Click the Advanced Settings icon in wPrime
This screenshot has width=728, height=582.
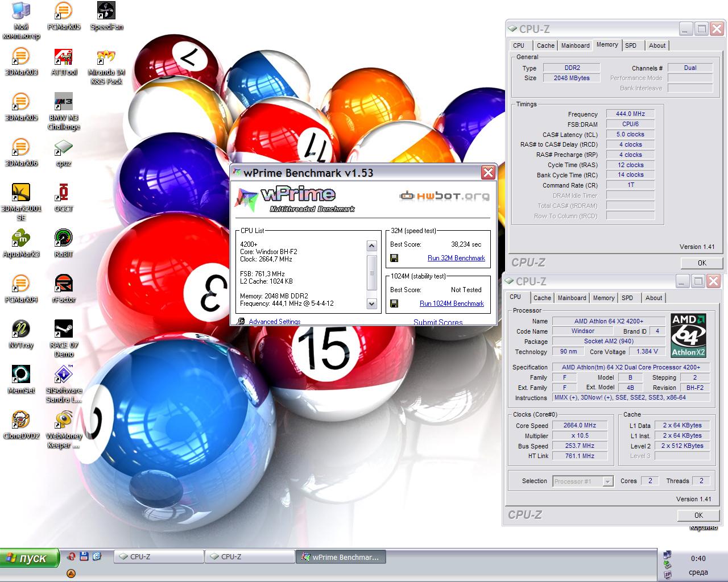coord(241,321)
